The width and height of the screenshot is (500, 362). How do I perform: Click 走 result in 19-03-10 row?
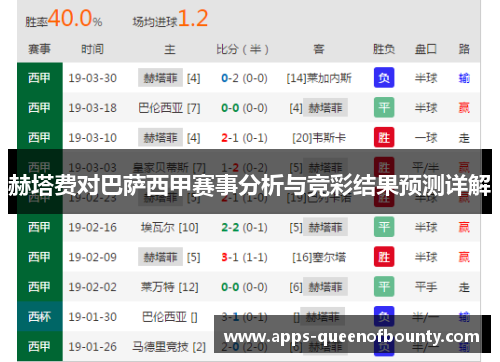tap(464, 138)
